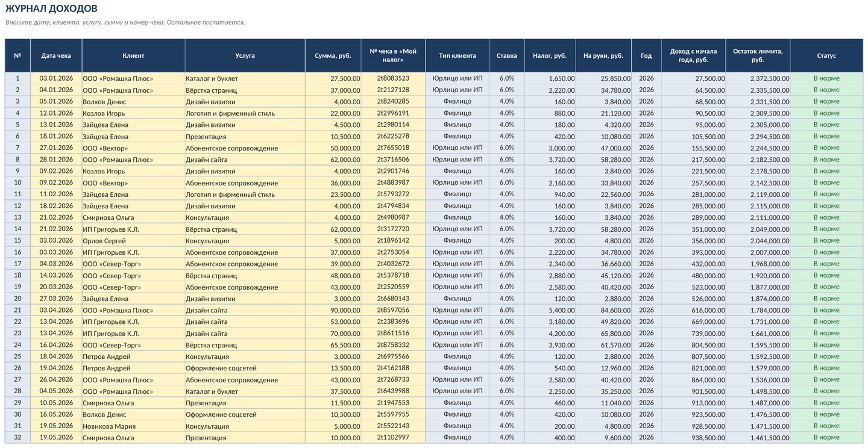Click the "Доход с начала года, руб." header
This screenshot has width=868, height=448.
click(x=693, y=55)
